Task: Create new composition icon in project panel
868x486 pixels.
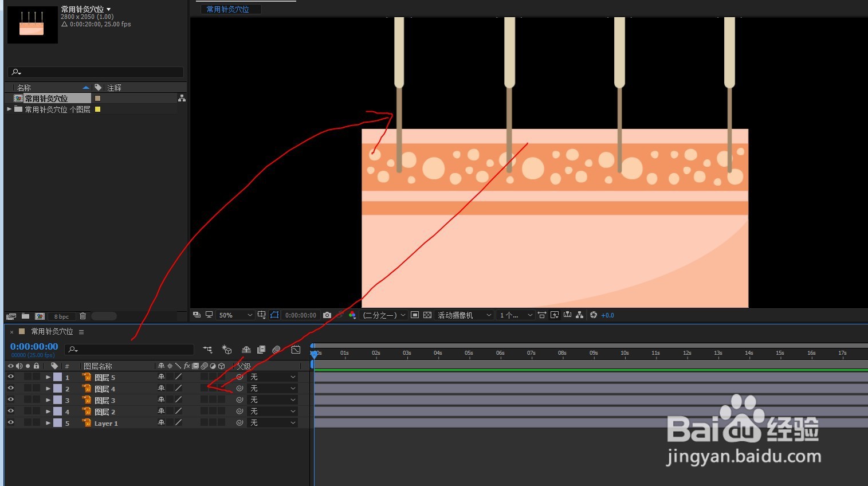Action: point(40,316)
